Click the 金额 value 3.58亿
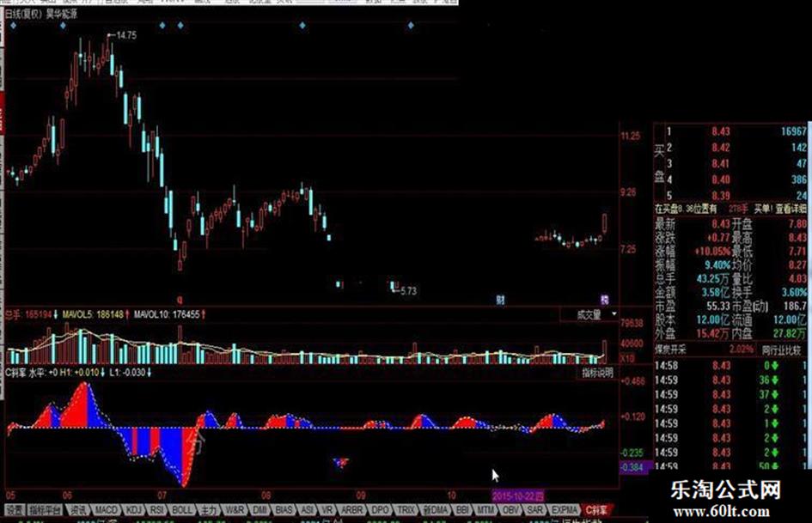The image size is (812, 523). (x=716, y=292)
